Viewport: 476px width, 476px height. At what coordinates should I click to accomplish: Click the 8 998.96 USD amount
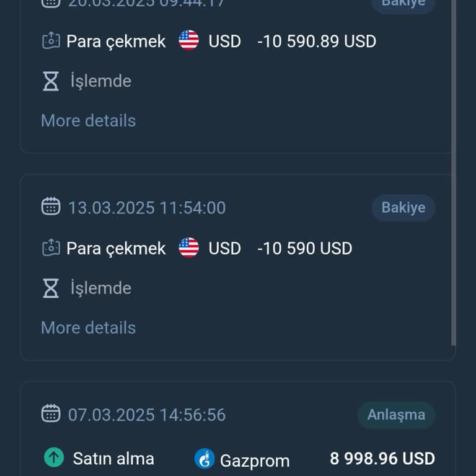pyautogui.click(x=382, y=459)
